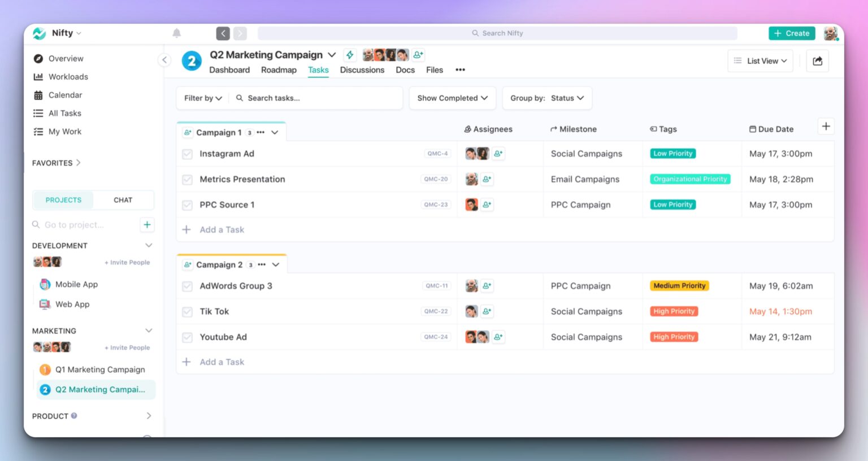Click Add a Task under Campaign 2

[222, 362]
